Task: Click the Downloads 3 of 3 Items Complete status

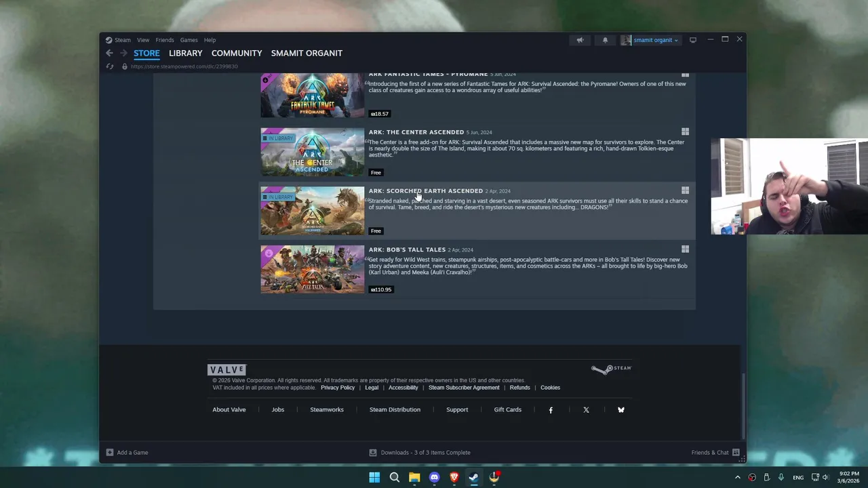Action: click(x=425, y=453)
